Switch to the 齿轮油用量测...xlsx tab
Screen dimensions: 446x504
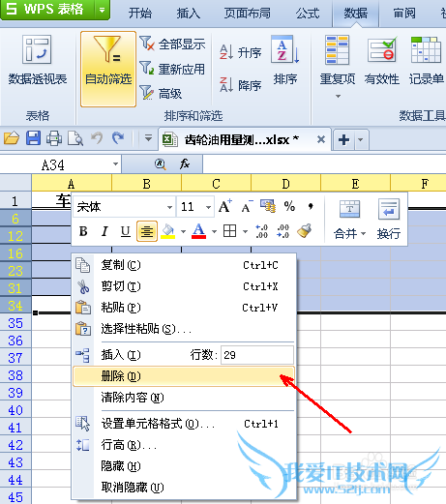pyautogui.click(x=245, y=139)
